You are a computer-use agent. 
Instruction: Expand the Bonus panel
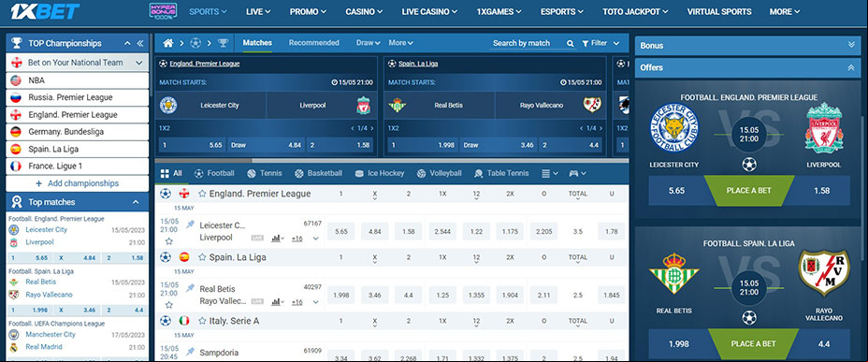tap(851, 46)
